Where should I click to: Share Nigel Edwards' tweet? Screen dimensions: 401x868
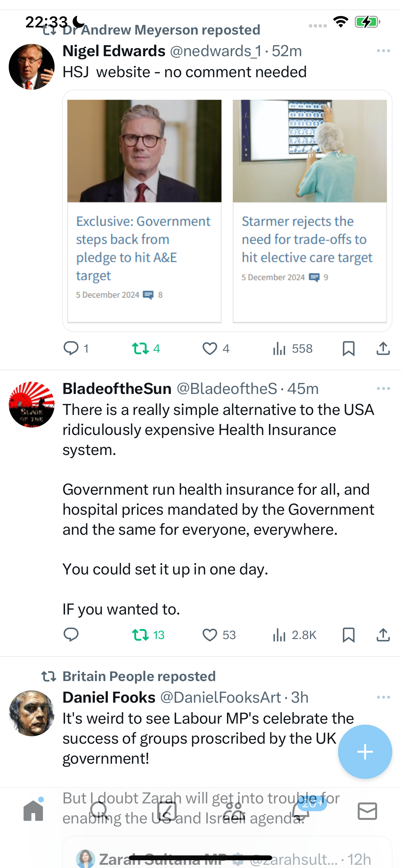(383, 348)
